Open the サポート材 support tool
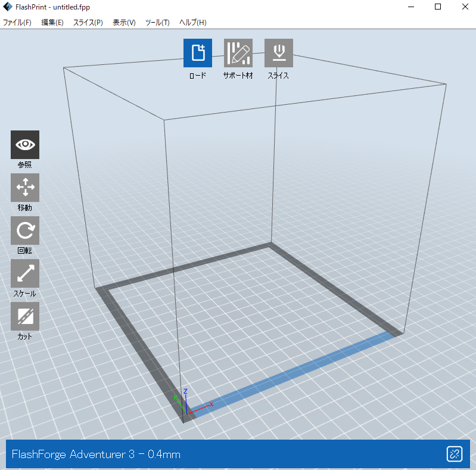 click(x=238, y=53)
